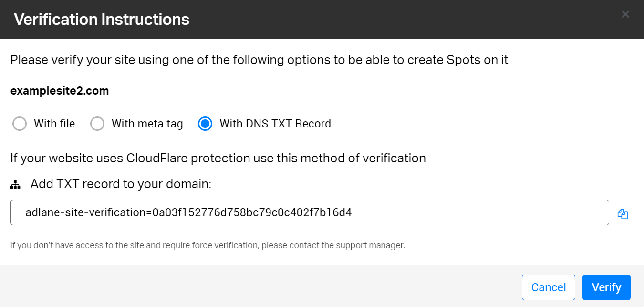Click the Please verify your site message
This screenshot has height=307, width=644.
click(259, 60)
